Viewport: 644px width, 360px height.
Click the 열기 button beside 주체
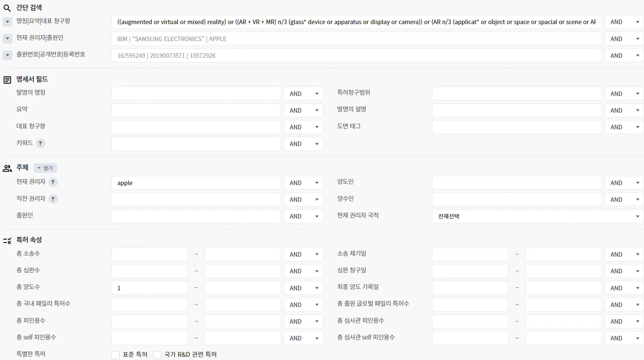point(45,168)
